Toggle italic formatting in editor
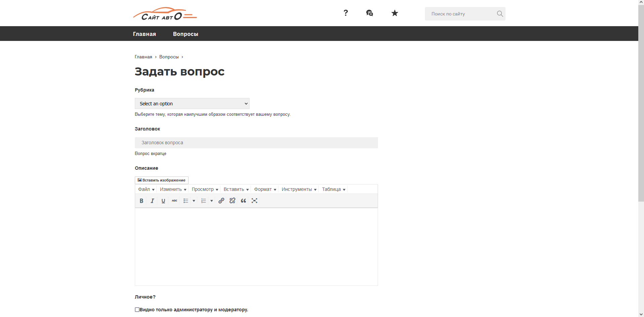 click(152, 201)
